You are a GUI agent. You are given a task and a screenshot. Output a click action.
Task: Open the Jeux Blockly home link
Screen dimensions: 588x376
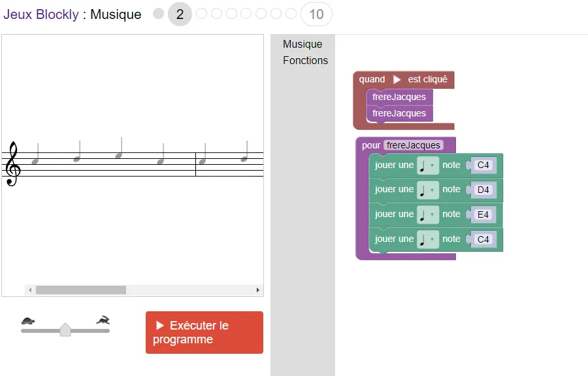click(41, 14)
